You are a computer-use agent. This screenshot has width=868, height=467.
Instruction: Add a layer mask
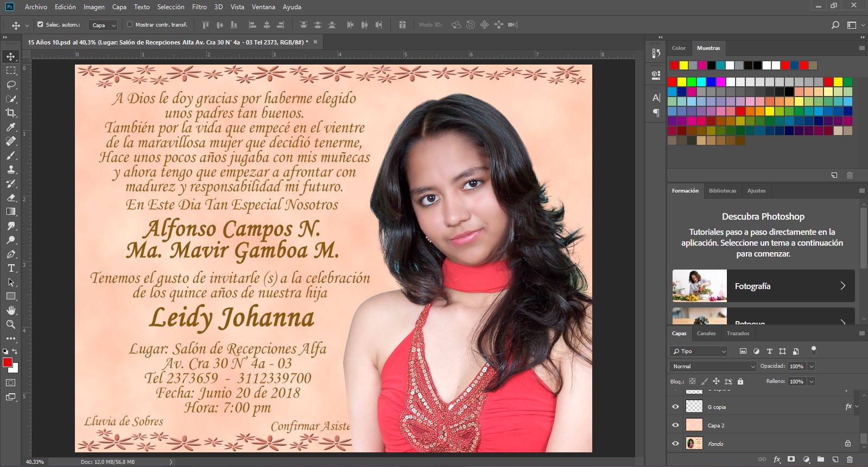coord(791,459)
